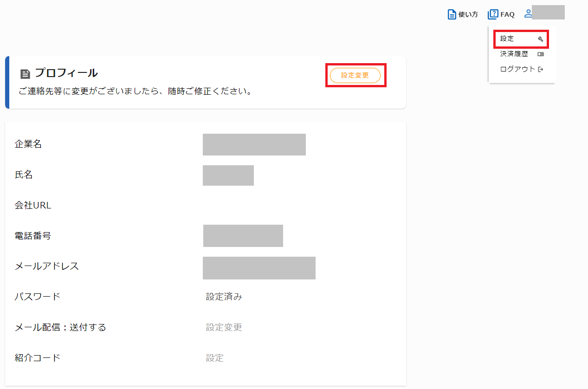
Task: Click the user account person icon
Action: point(528,13)
